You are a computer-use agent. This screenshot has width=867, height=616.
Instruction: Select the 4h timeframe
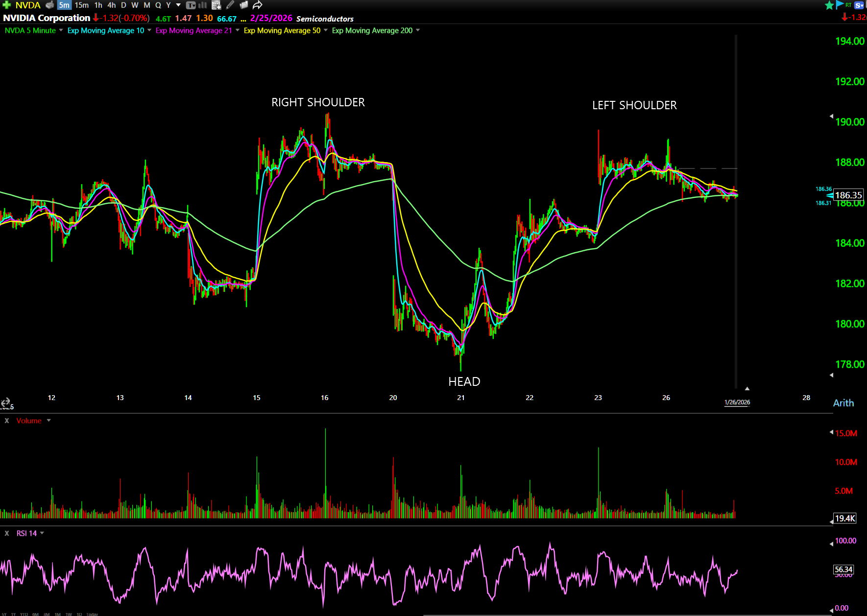pyautogui.click(x=111, y=5)
